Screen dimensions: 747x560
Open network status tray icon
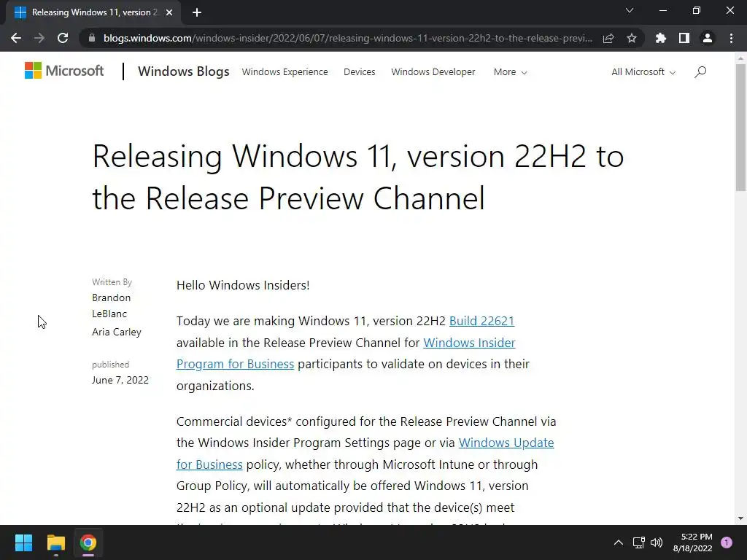(x=639, y=542)
